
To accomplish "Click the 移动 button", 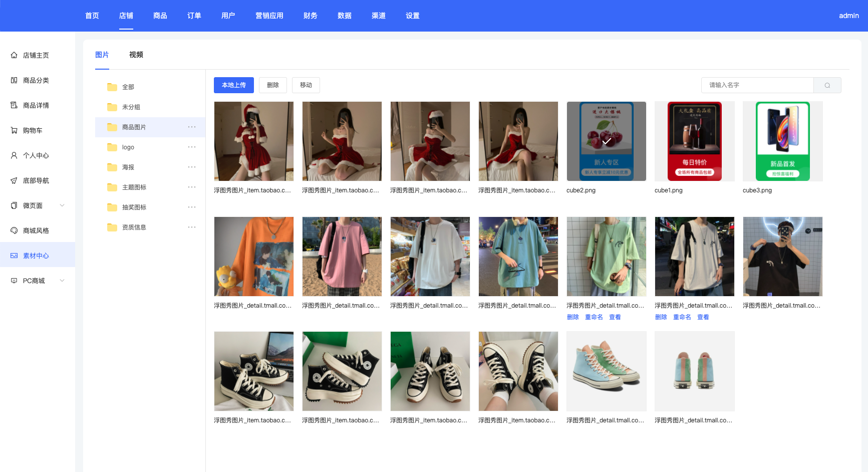I will (x=306, y=85).
